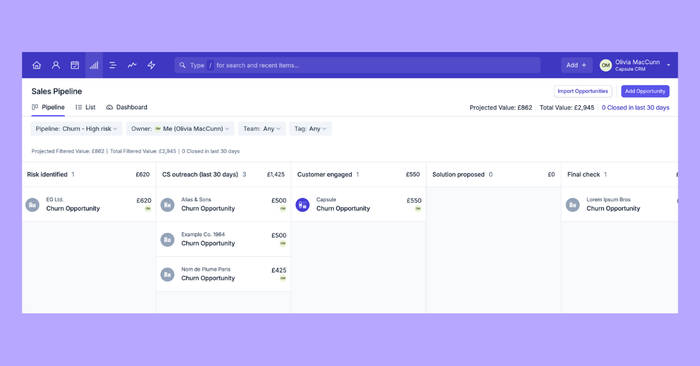700x366 pixels.
Task: Click owner badge on Nom de Plume card
Action: [x=283, y=279]
